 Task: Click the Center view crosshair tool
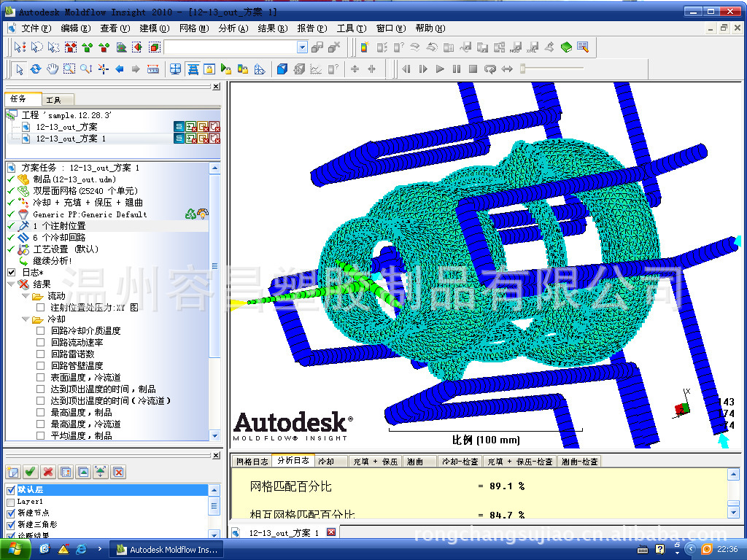pos(103,69)
